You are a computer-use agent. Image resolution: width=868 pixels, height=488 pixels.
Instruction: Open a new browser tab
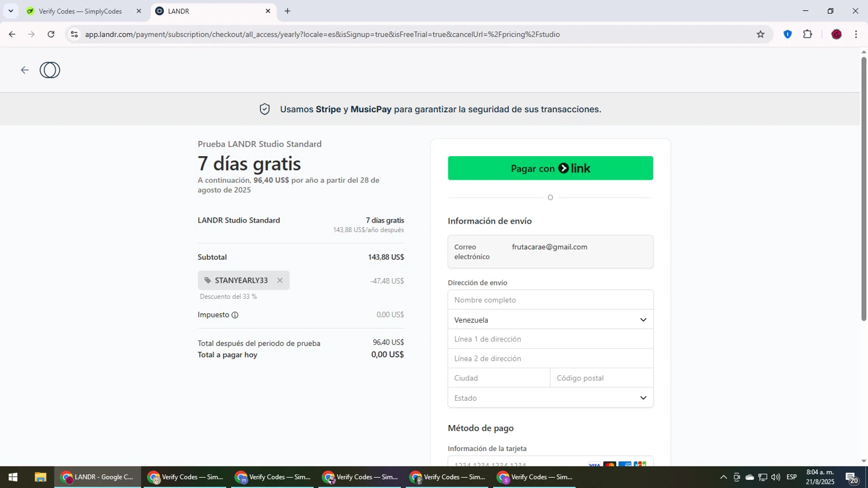pyautogui.click(x=288, y=11)
